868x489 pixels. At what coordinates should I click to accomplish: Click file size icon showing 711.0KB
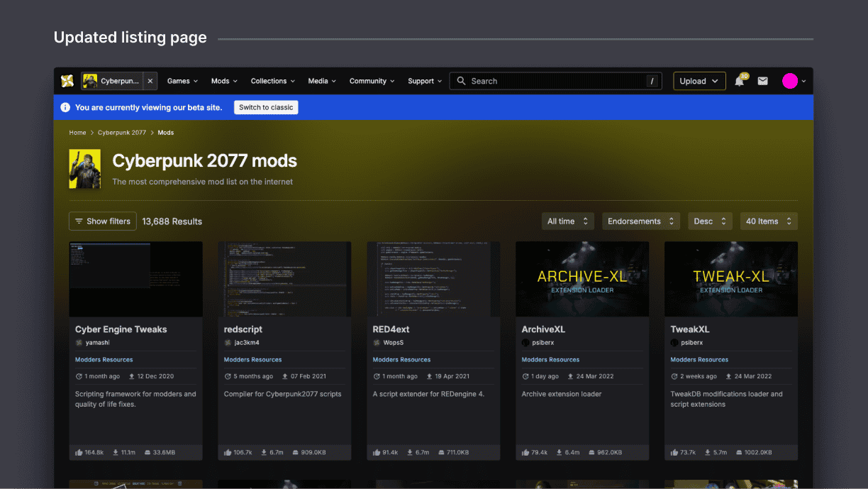tap(440, 452)
